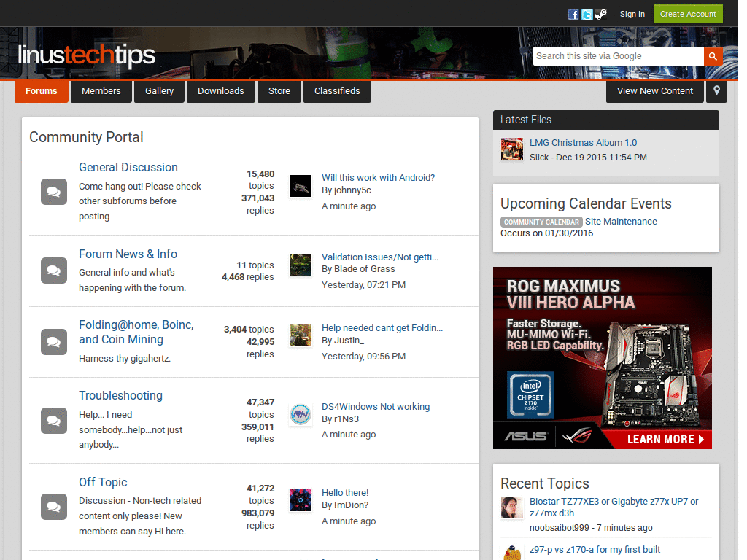Click the location pin icon in navigation
747x560 pixels.
coord(716,91)
